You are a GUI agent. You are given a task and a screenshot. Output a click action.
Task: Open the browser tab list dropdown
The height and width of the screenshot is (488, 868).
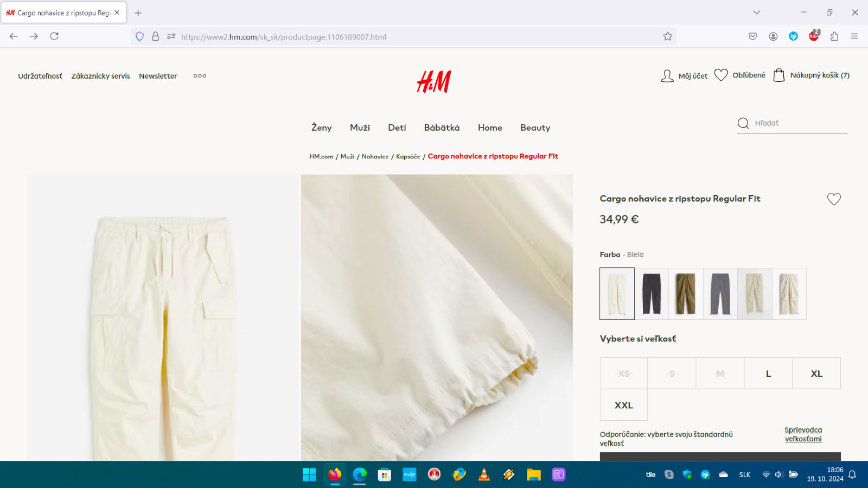(756, 12)
